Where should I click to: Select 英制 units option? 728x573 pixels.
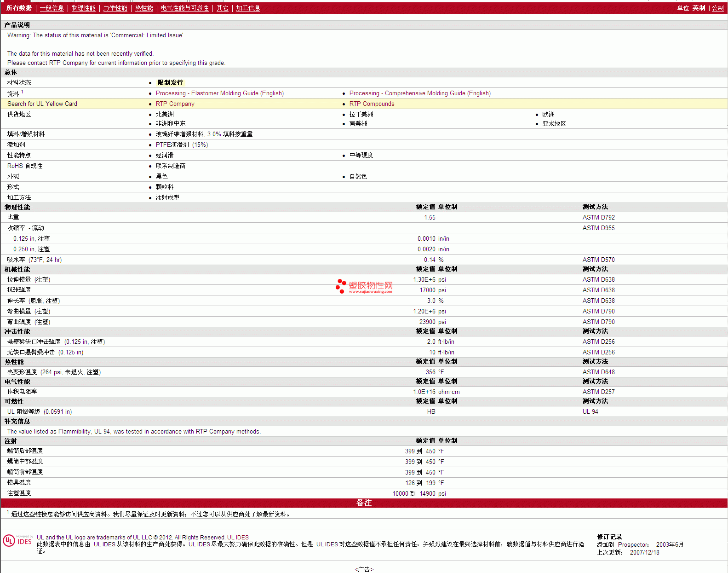(x=699, y=8)
